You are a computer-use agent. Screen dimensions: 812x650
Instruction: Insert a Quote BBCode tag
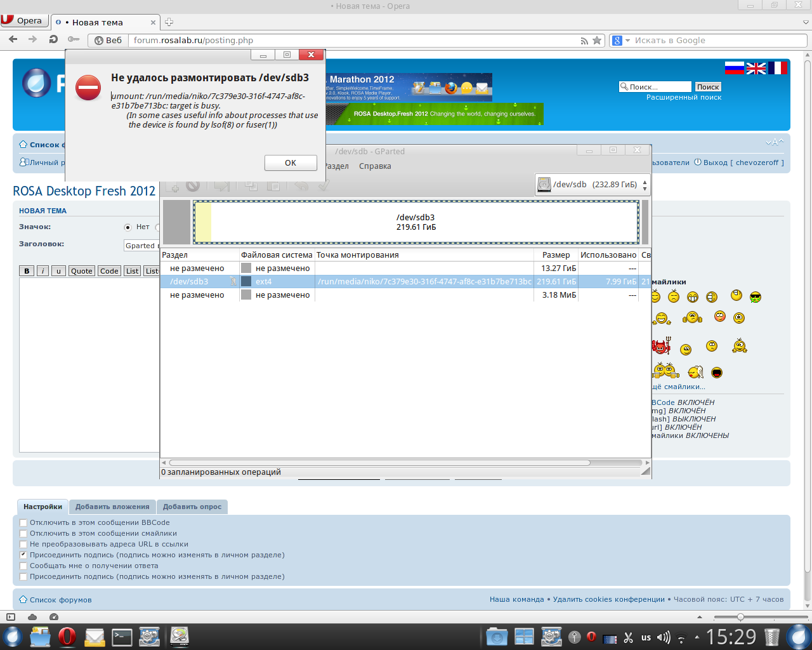81,271
